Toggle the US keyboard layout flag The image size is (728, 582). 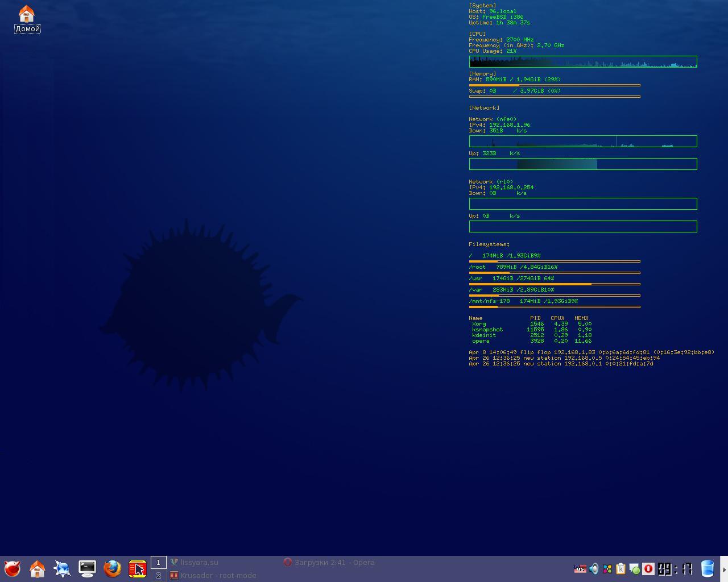click(x=580, y=569)
